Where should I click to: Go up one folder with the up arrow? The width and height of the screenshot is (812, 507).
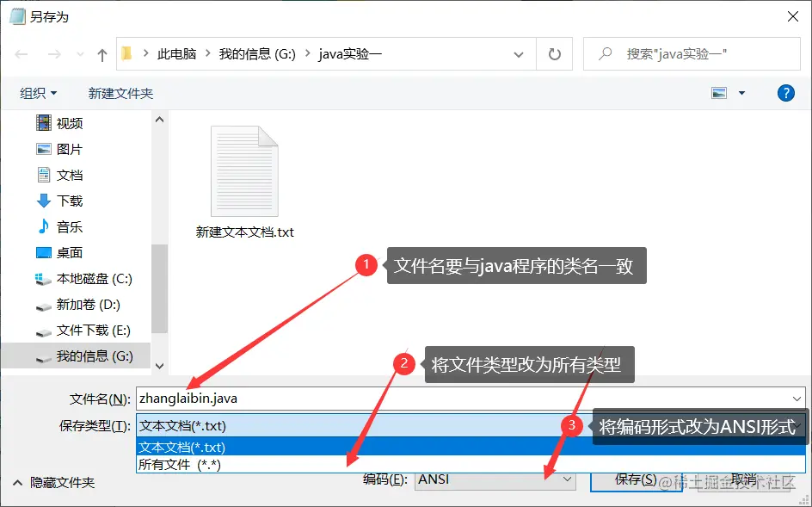point(101,53)
